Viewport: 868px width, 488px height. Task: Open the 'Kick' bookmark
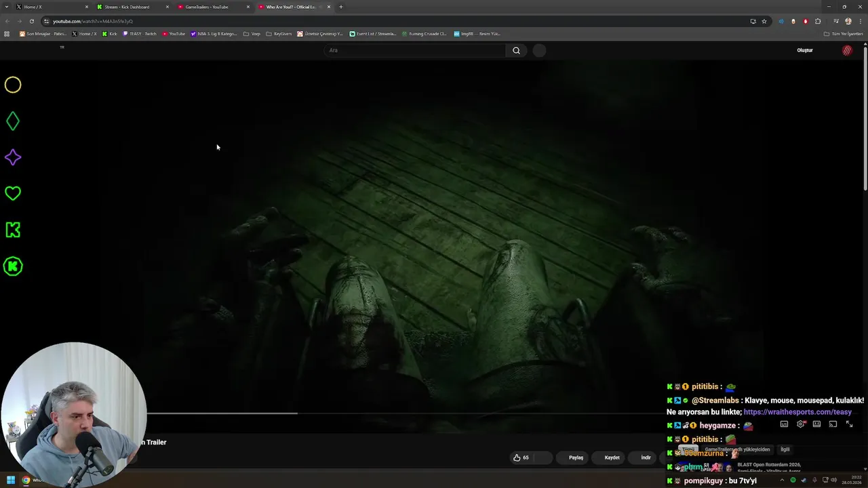tap(110, 34)
